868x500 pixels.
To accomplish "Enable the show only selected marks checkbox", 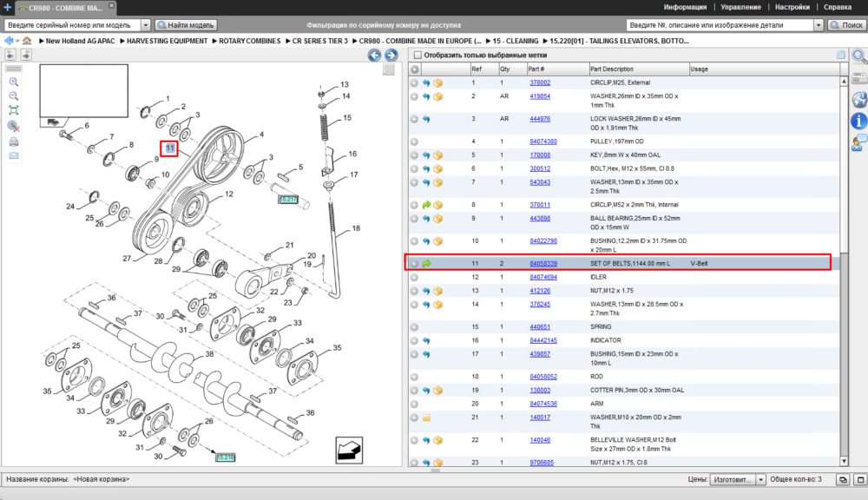I will pyautogui.click(x=418, y=55).
